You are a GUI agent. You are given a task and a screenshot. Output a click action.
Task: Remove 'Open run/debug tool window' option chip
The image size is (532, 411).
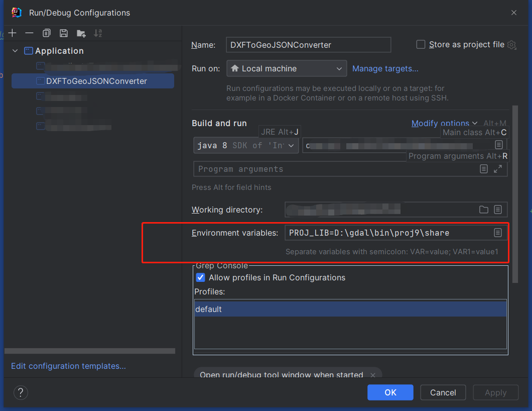373,375
